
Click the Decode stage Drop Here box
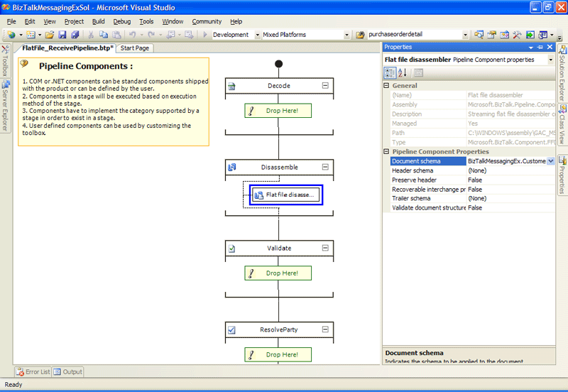(x=278, y=111)
